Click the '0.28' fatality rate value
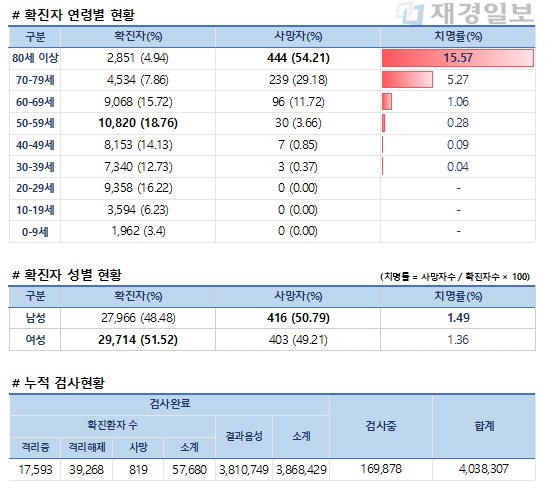The height and width of the screenshot is (487, 548). (x=458, y=123)
